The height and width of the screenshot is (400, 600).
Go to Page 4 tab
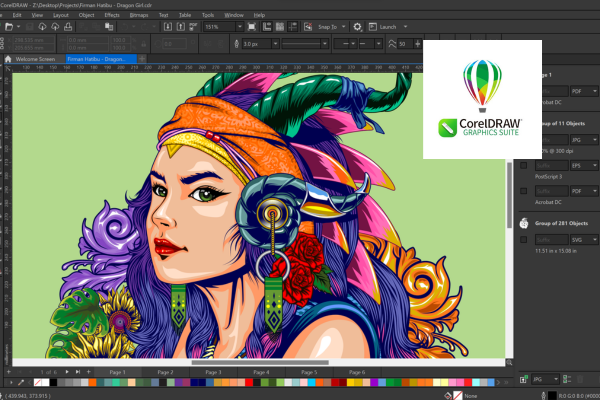pyautogui.click(x=261, y=372)
